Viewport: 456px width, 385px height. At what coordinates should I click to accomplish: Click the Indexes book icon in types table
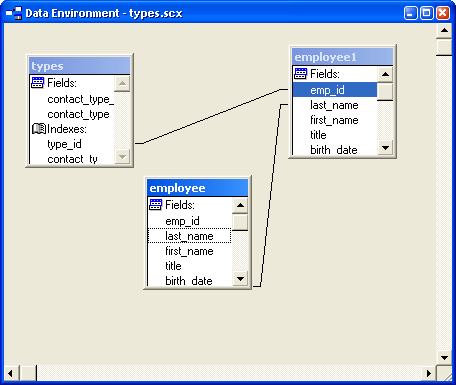click(x=39, y=129)
